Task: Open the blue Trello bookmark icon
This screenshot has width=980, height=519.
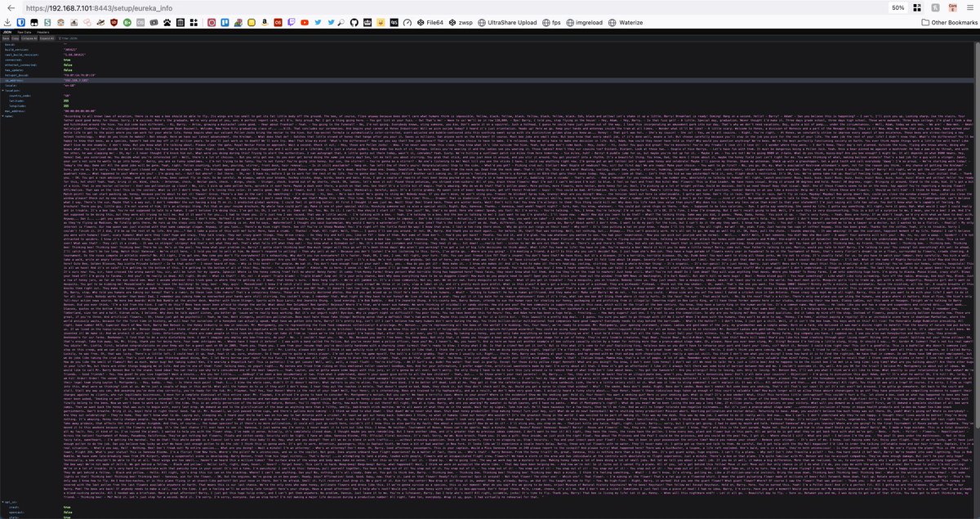Action: tap(225, 23)
